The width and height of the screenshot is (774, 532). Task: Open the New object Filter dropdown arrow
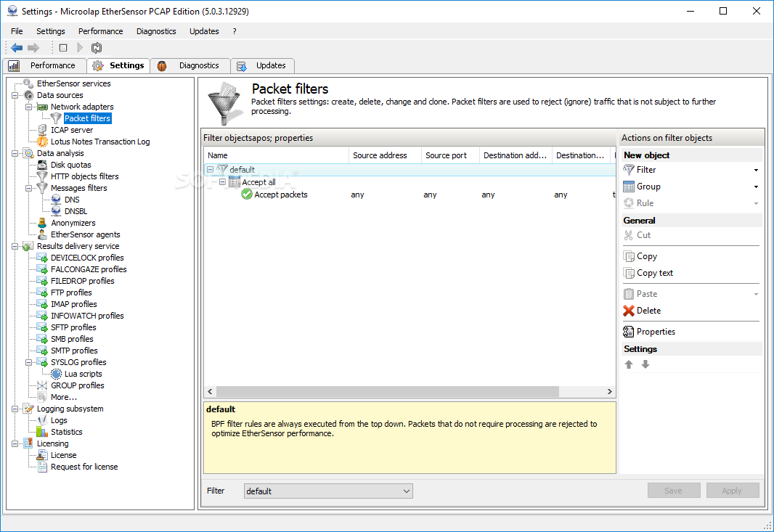click(756, 171)
